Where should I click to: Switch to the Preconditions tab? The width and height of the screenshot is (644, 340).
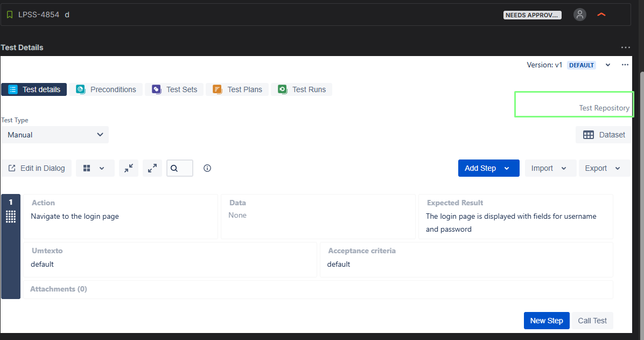(106, 89)
